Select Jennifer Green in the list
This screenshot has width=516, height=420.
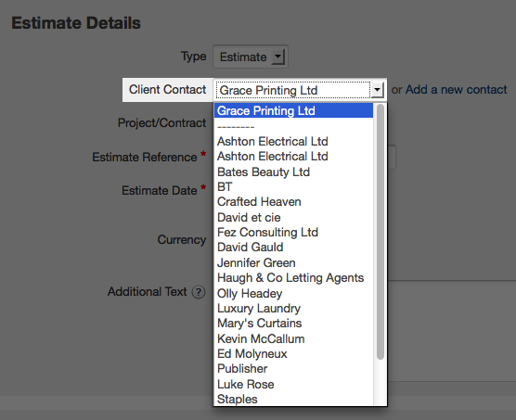pyautogui.click(x=293, y=262)
